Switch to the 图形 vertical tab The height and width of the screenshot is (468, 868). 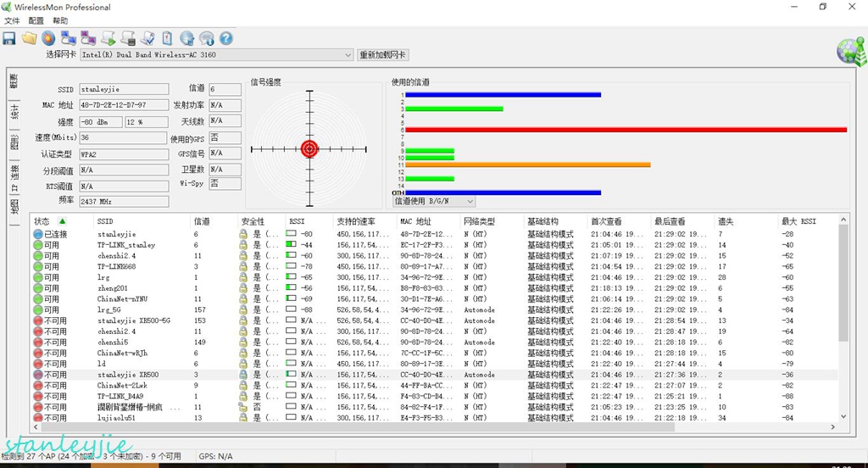[x=14, y=142]
